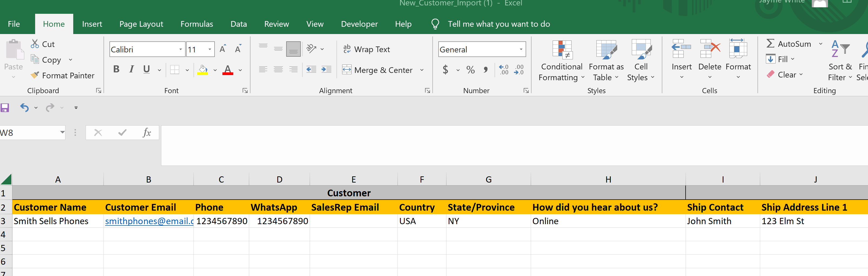Open Conditional Formatting menu

(x=562, y=61)
